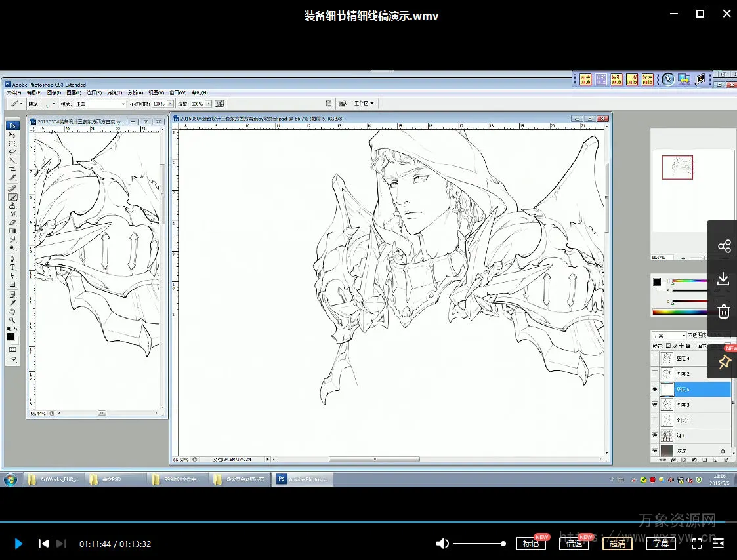737x560 pixels.
Task: Open the 倍速 playback speed options
Action: [x=574, y=544]
